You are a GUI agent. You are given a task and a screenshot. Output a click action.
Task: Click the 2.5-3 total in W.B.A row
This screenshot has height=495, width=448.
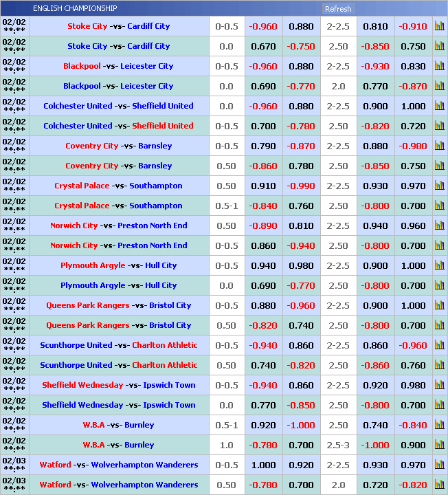tap(338, 445)
